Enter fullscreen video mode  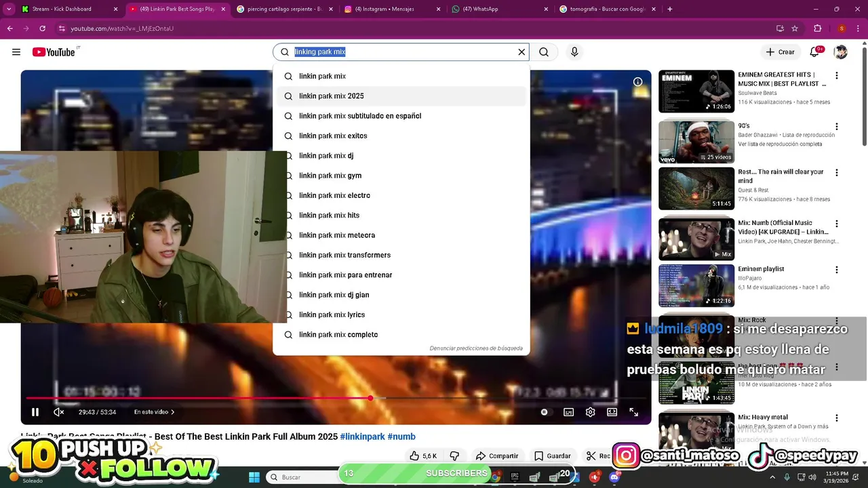[633, 412]
